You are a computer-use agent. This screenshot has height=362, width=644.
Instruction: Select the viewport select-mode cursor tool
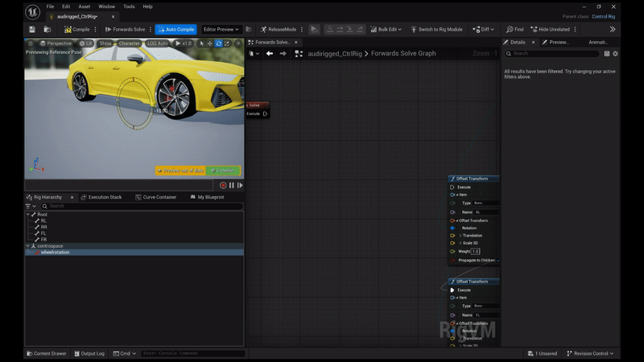point(202,43)
